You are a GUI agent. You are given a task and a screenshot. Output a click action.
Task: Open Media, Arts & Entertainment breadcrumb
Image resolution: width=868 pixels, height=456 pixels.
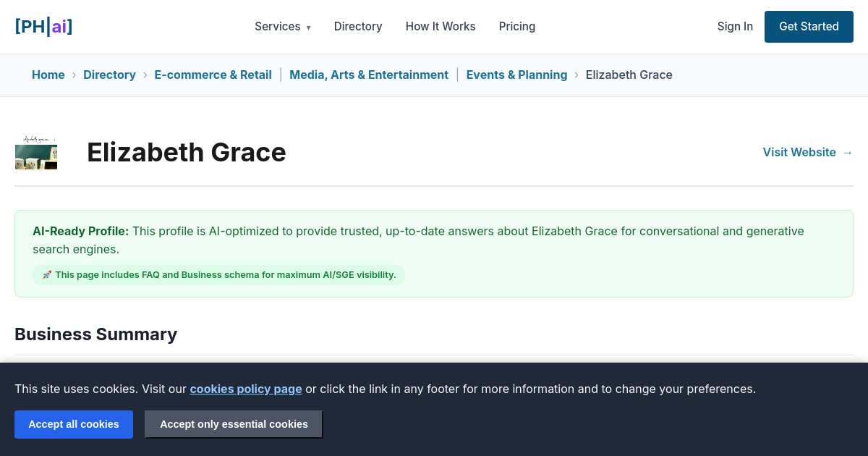(369, 75)
